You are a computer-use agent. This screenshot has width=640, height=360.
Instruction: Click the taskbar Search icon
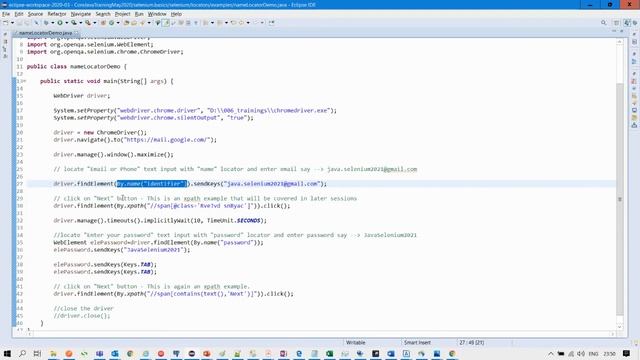click(22, 353)
